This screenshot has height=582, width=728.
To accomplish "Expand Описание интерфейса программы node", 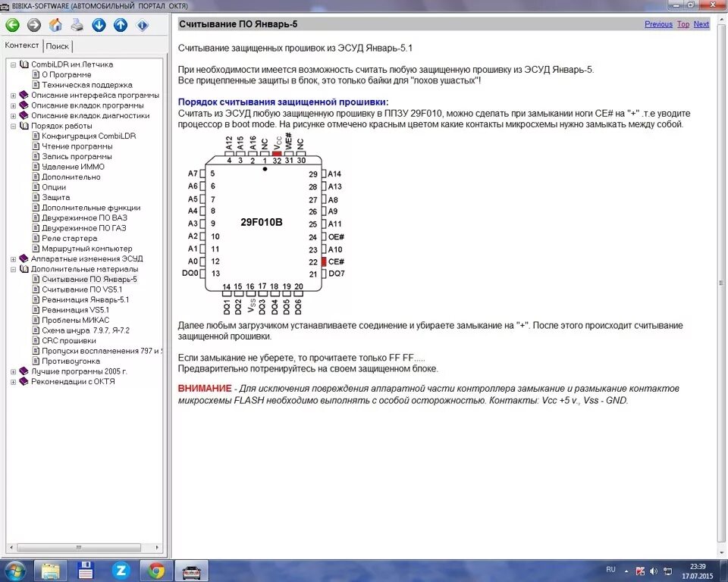I will click(13, 95).
